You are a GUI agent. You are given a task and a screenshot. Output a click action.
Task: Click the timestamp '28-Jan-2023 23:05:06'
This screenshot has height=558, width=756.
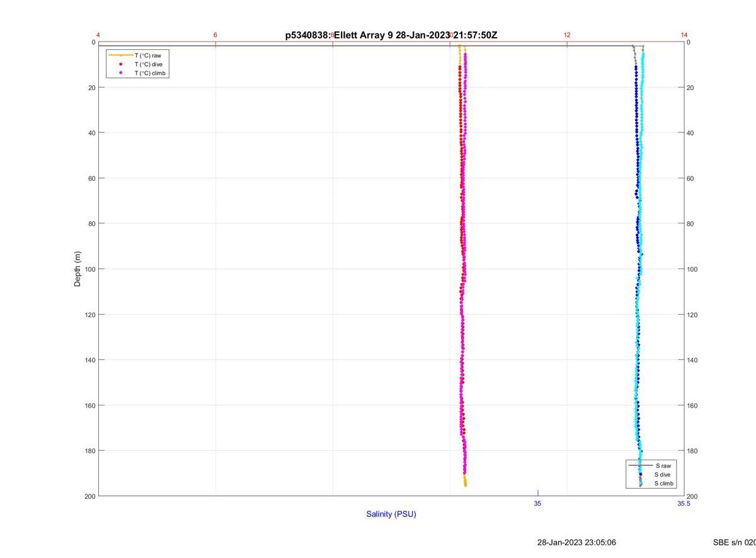(x=576, y=542)
